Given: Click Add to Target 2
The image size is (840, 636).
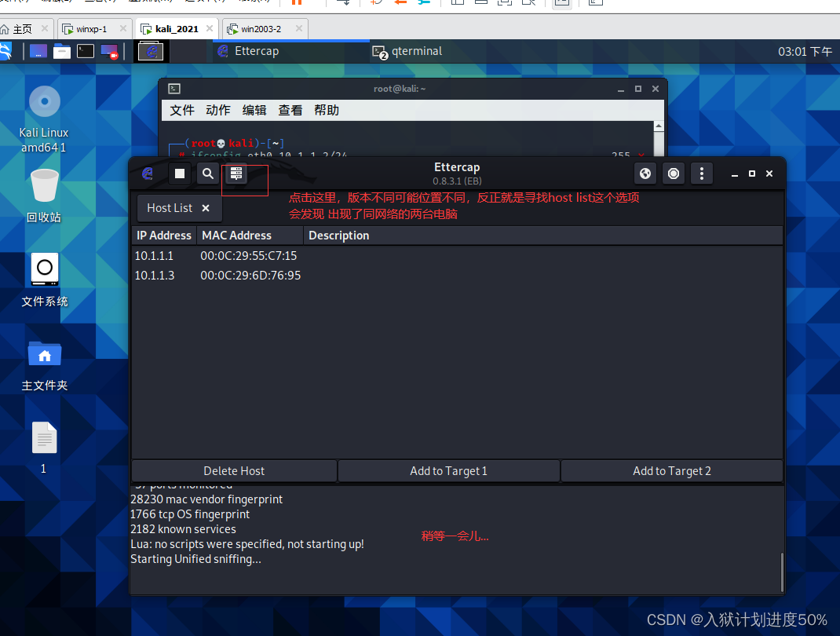Looking at the screenshot, I should point(672,471).
